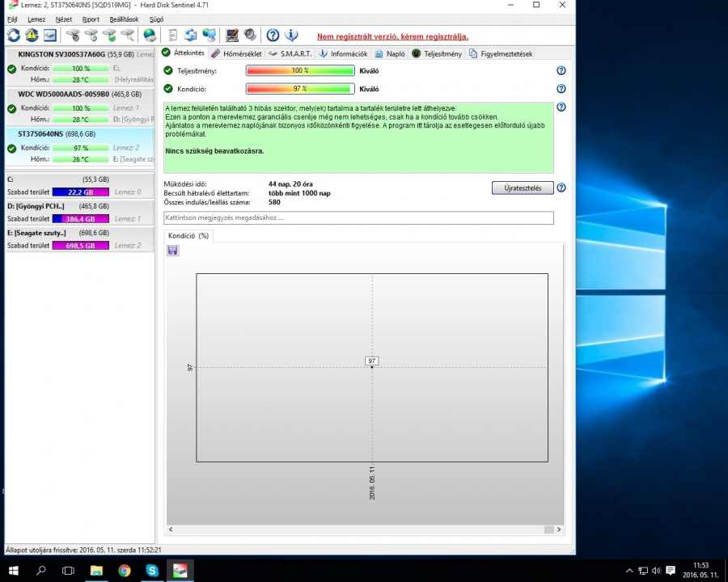The image size is (728, 582).
Task: Expand hidden system tray icons chevron
Action: pyautogui.click(x=629, y=571)
